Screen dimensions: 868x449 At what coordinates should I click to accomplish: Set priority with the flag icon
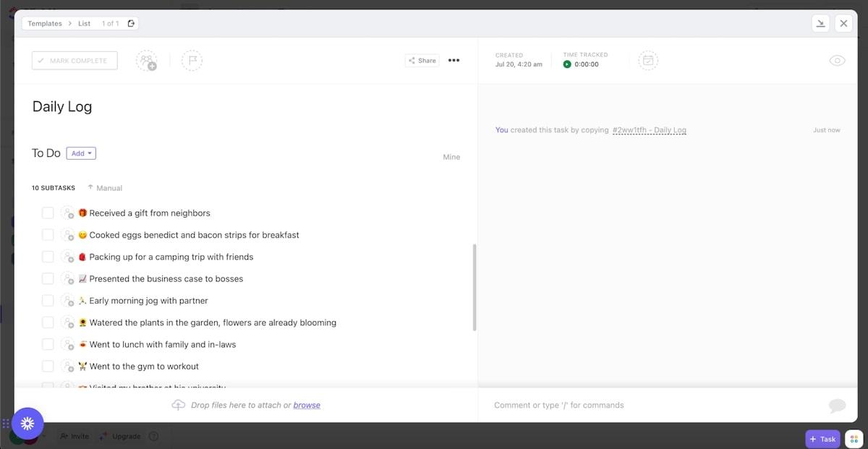pos(192,61)
